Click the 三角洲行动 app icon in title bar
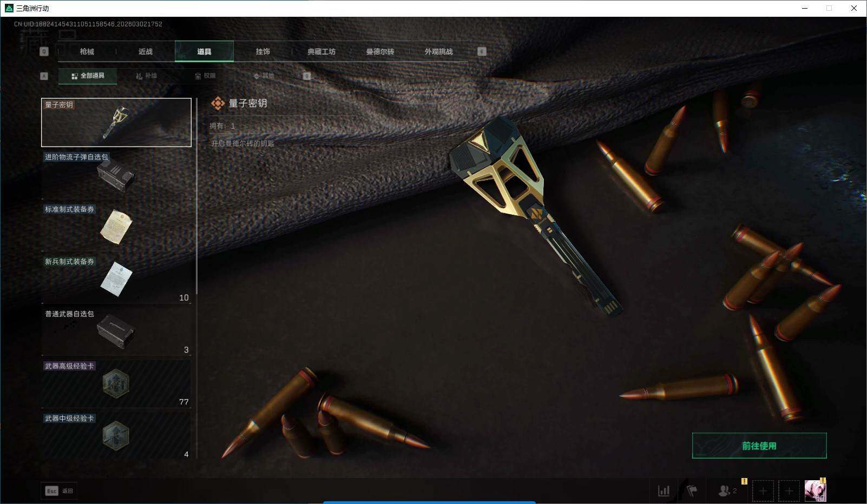 [9, 8]
